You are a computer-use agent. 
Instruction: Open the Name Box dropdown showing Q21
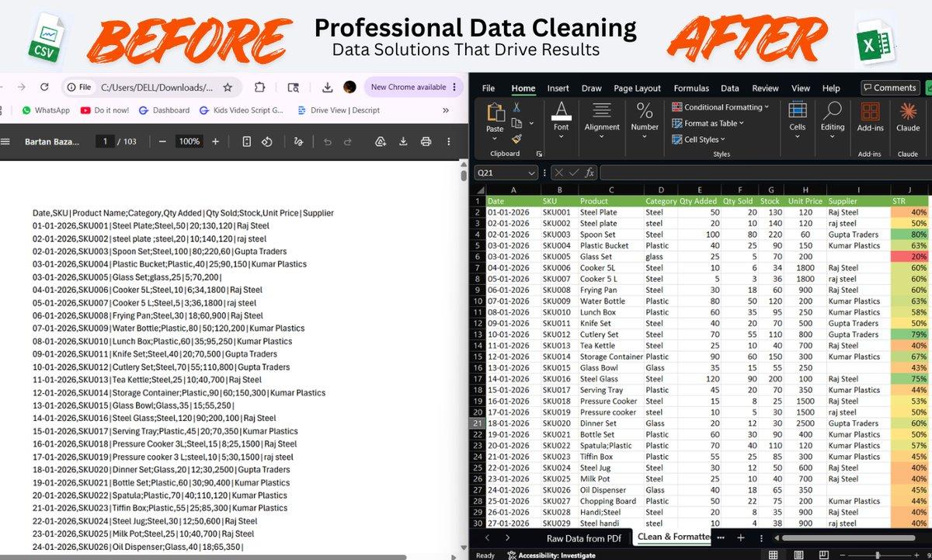(531, 172)
